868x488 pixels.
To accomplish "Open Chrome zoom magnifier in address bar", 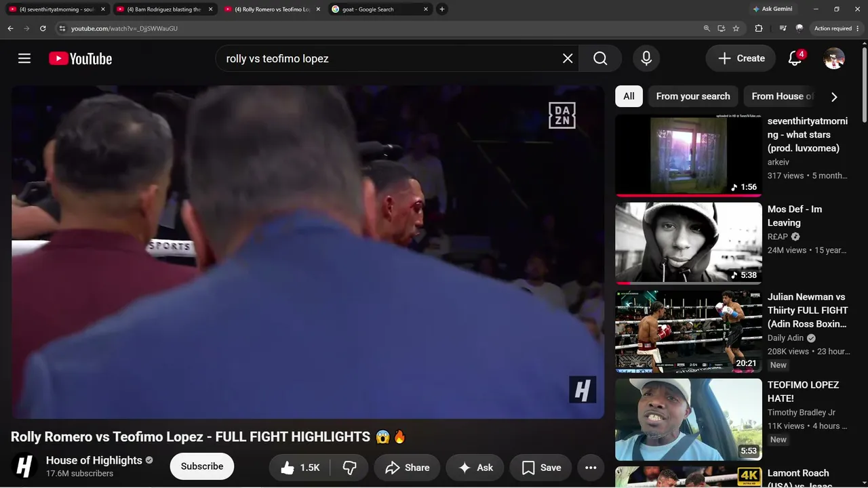I will tap(707, 28).
